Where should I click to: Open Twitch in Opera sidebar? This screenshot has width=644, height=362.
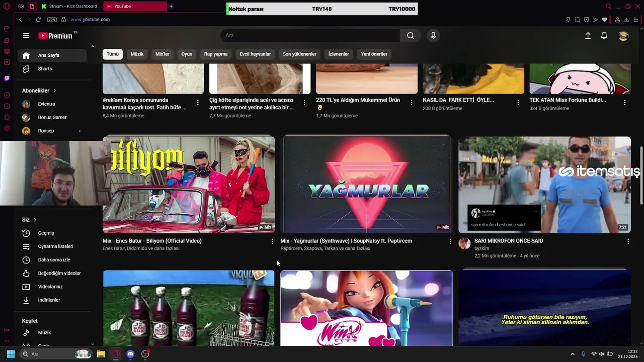(7, 78)
